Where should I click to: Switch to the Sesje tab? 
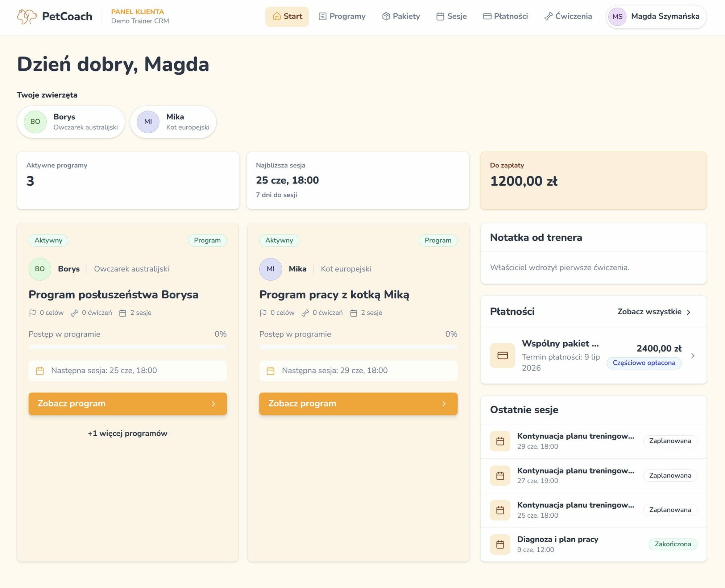tap(451, 17)
